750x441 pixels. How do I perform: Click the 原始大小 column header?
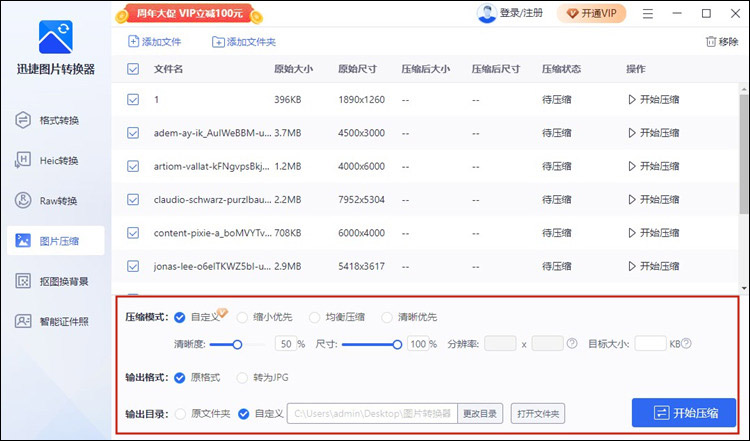point(293,69)
